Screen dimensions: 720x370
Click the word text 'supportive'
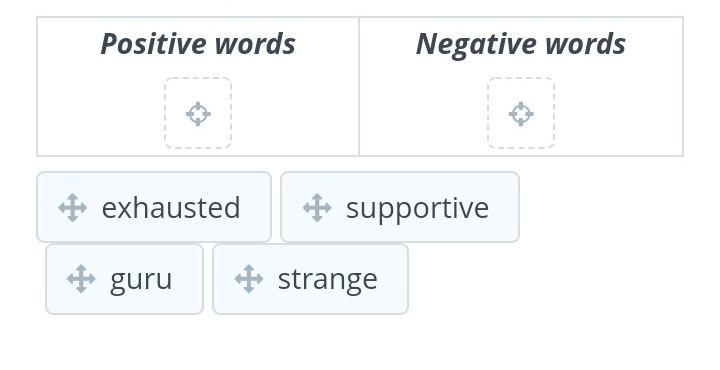coord(417,209)
